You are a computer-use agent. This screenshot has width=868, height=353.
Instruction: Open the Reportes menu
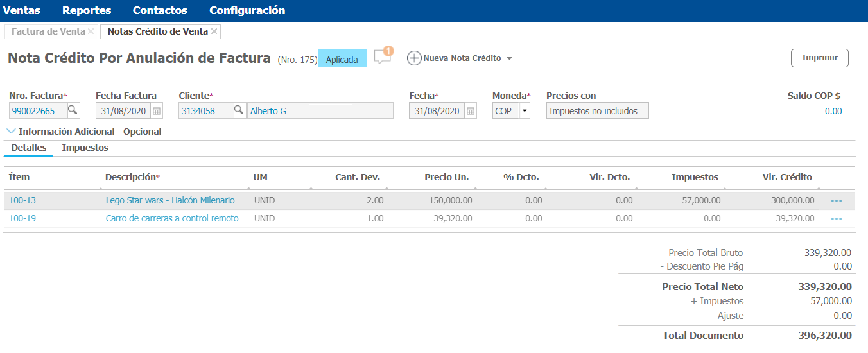[87, 11]
